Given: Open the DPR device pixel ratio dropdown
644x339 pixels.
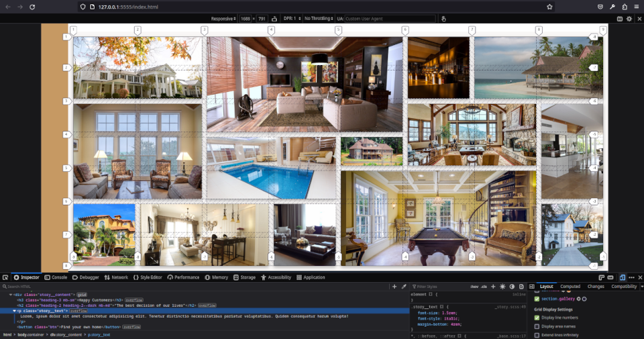Looking at the screenshot, I should [x=292, y=19].
